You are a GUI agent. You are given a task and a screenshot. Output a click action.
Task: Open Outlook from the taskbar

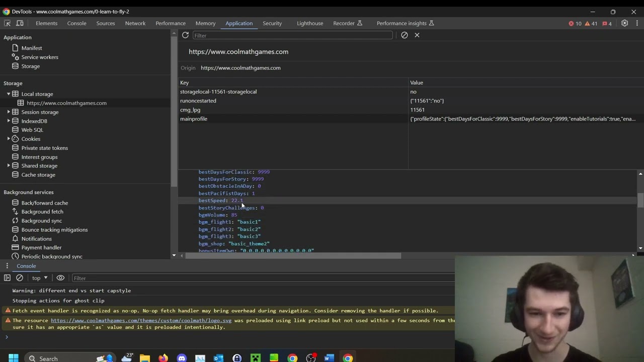[x=218, y=358]
